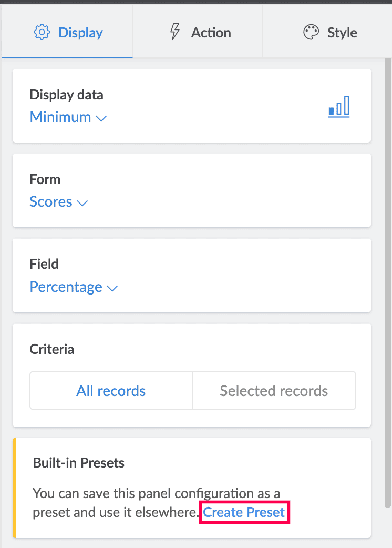Switch criteria to Selected records

274,391
